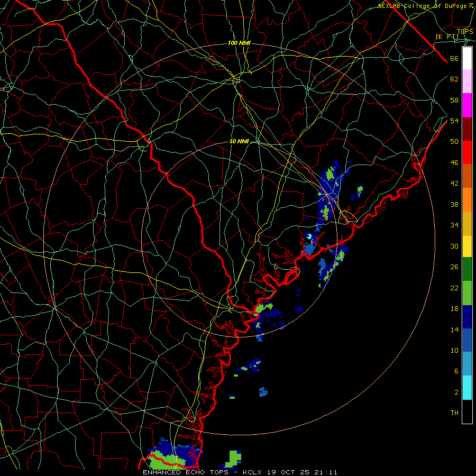476x476 pixels.
Task: Click the white swatch in the tops legend
Action: pyautogui.click(x=467, y=58)
